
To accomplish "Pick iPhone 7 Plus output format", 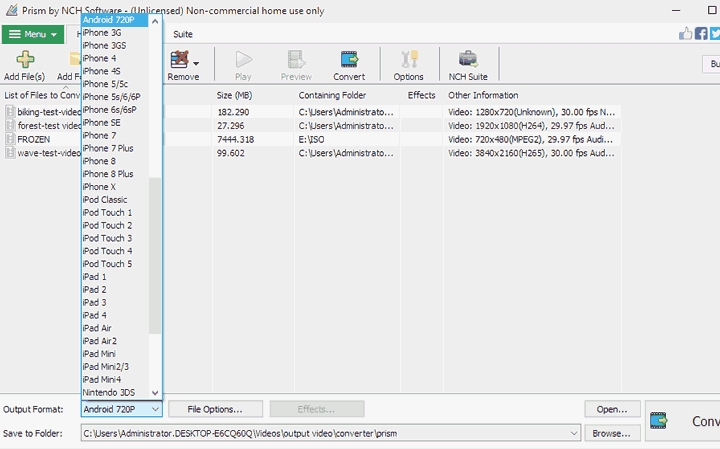I will click(115, 148).
